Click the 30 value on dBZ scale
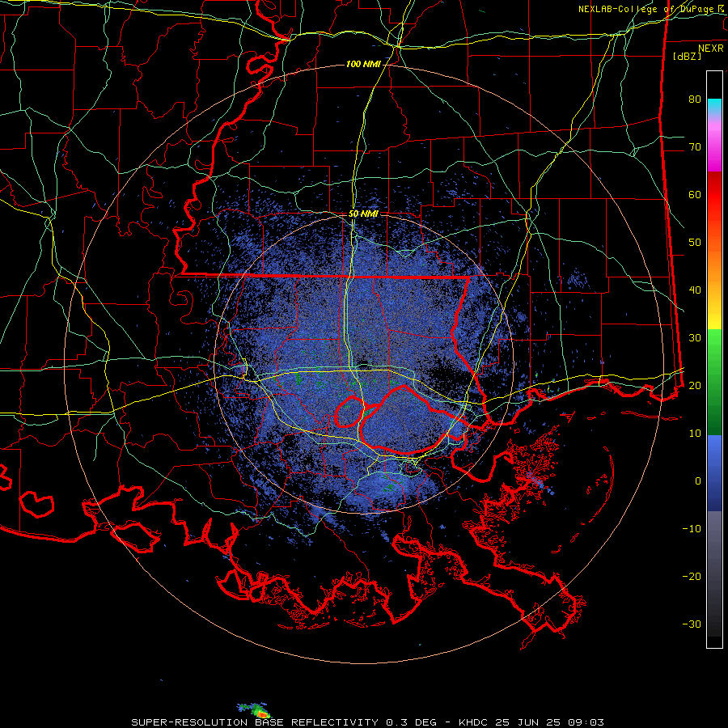Image resolution: width=728 pixels, height=728 pixels. (695, 337)
